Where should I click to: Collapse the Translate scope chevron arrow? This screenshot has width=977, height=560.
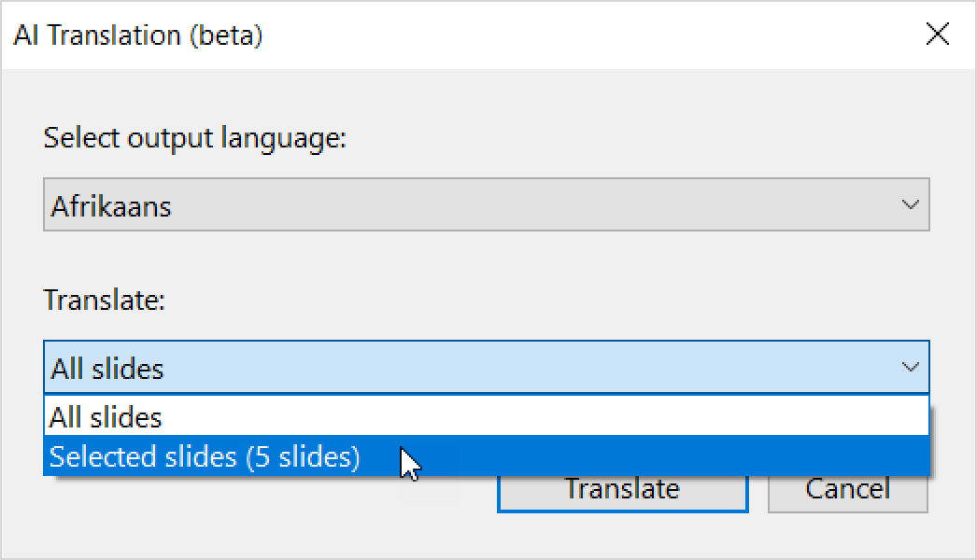coord(910,368)
